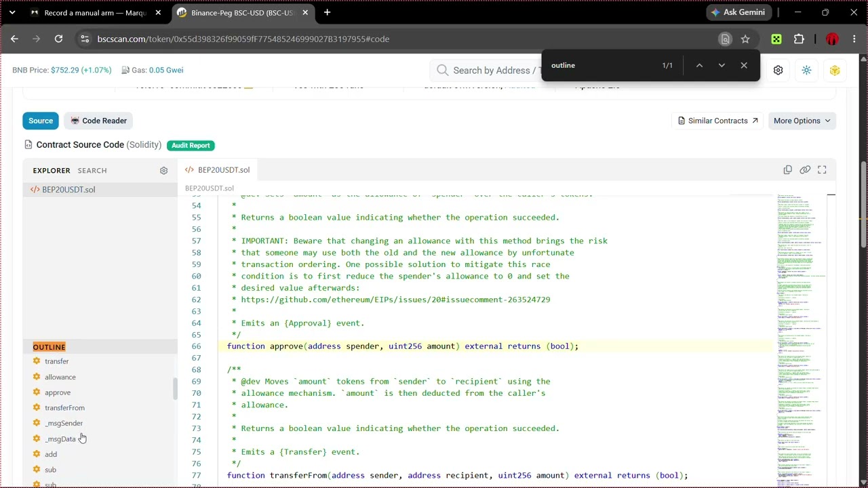The image size is (868, 488).
Task: Jump to _msgData in the outline
Action: coord(60,439)
